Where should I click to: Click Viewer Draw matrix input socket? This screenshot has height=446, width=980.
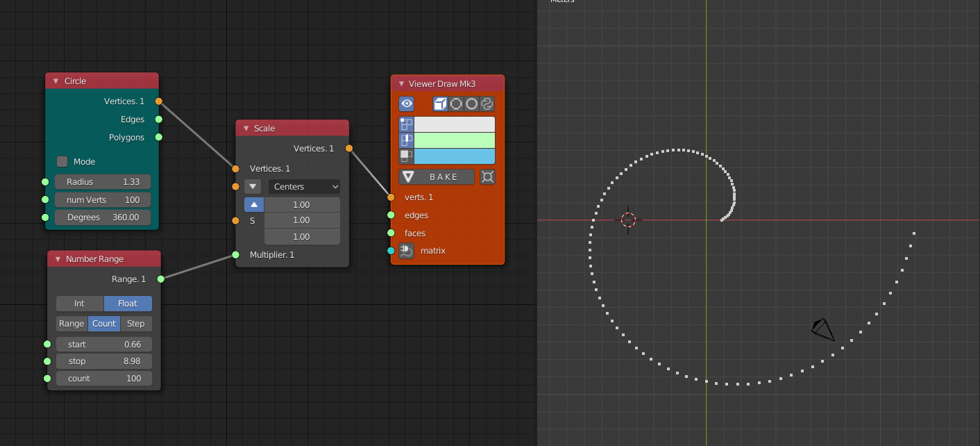tap(391, 251)
